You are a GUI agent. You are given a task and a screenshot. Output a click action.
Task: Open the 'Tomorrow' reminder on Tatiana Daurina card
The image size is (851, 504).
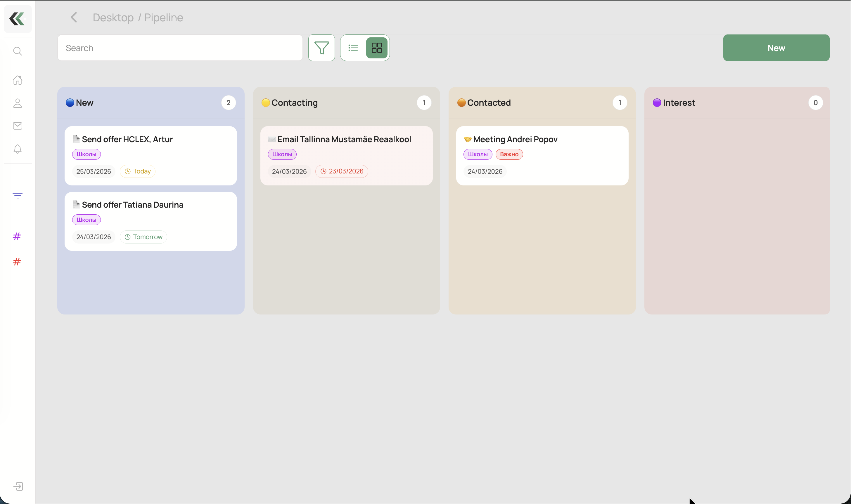[x=143, y=237]
